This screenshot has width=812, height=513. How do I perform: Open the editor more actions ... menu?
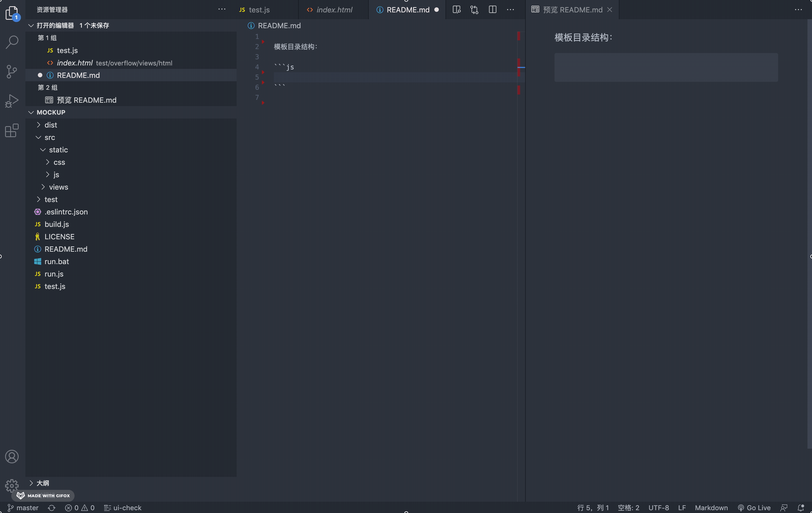[510, 9]
